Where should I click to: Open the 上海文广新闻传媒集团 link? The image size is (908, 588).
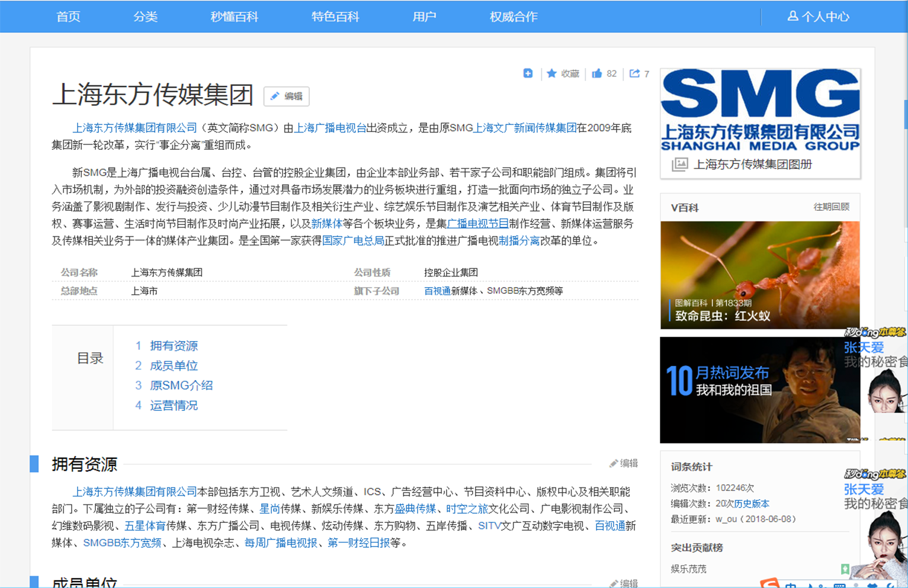coord(525,128)
